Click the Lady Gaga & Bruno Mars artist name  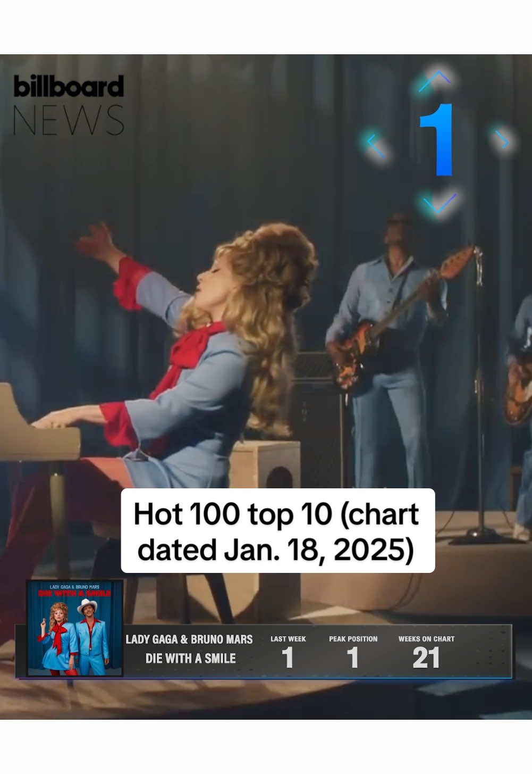189,639
